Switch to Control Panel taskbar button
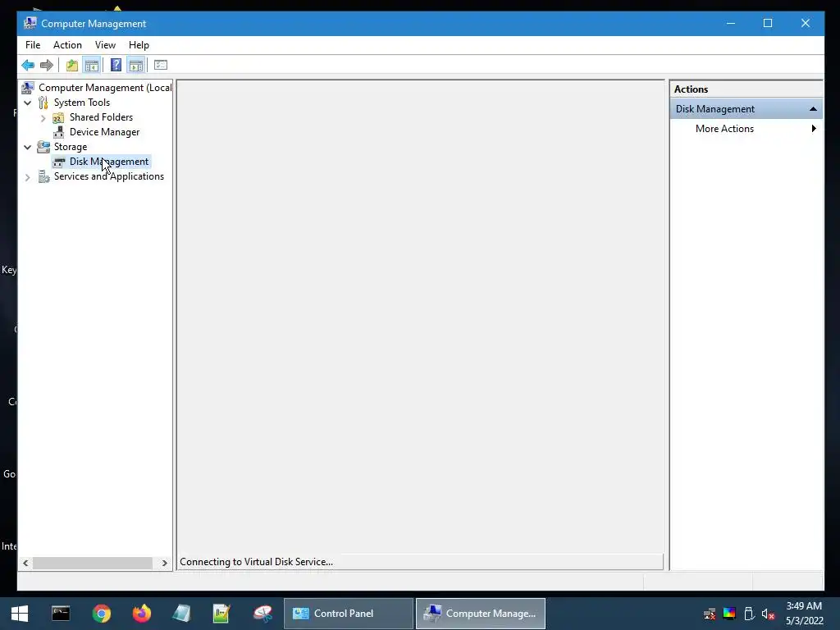Viewport: 840px width, 630px height. [x=348, y=614]
